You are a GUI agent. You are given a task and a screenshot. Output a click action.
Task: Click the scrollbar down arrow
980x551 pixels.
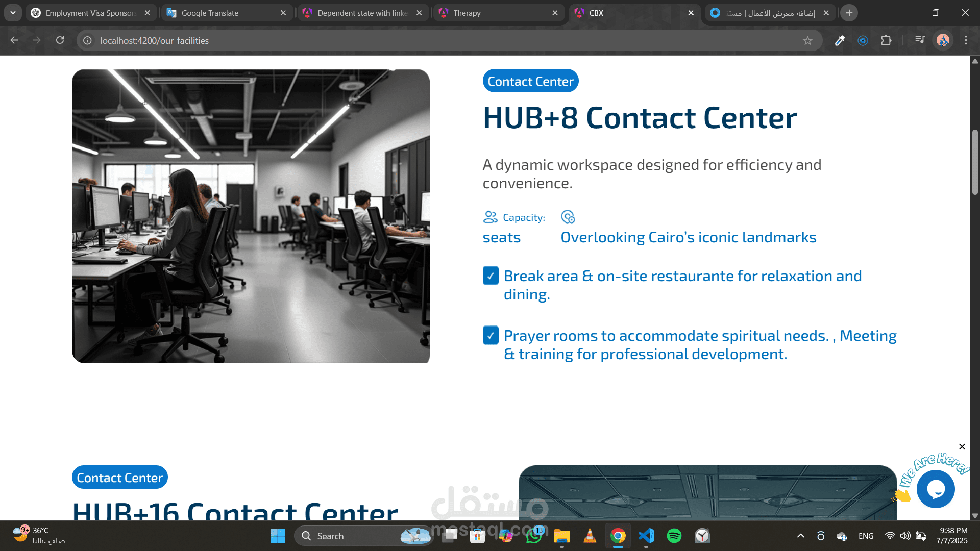click(x=975, y=515)
